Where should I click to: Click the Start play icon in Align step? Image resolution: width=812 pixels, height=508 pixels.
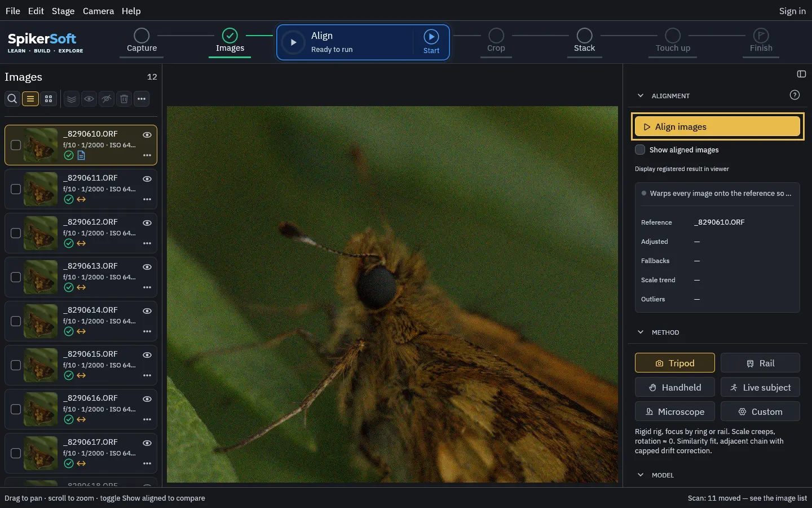431,37
